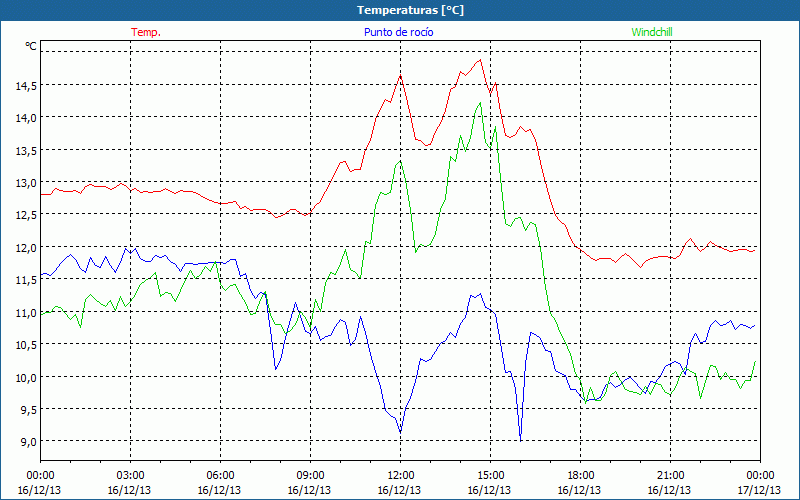Click the 10,5 y-axis value
Screen dimensions: 800x500
[26, 345]
